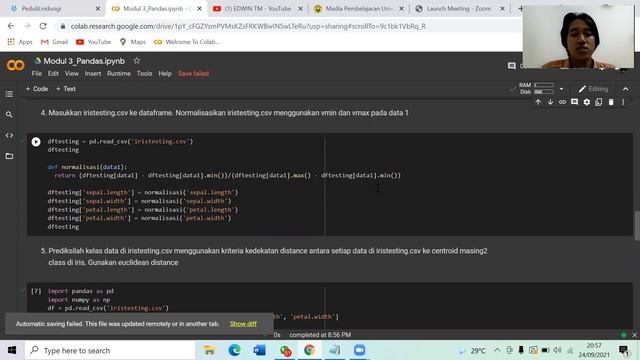Click the notebook title Modul 3_Pandas.ipynb

click(x=84, y=61)
